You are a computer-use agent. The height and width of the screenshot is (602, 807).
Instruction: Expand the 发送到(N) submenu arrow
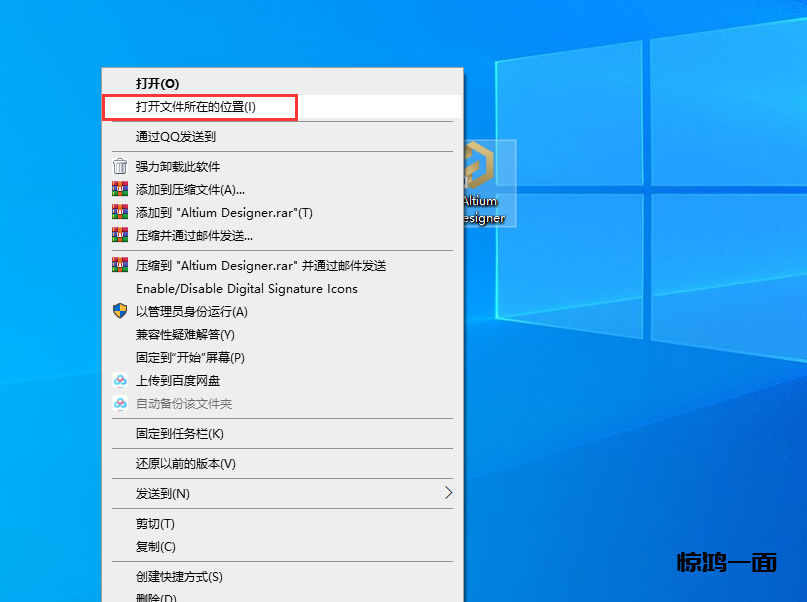click(x=448, y=493)
